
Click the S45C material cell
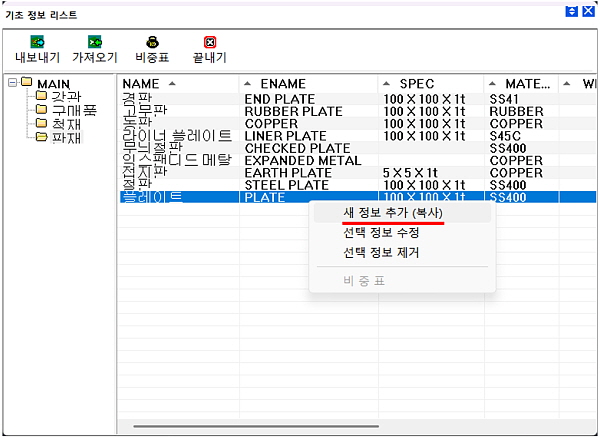pos(505,136)
